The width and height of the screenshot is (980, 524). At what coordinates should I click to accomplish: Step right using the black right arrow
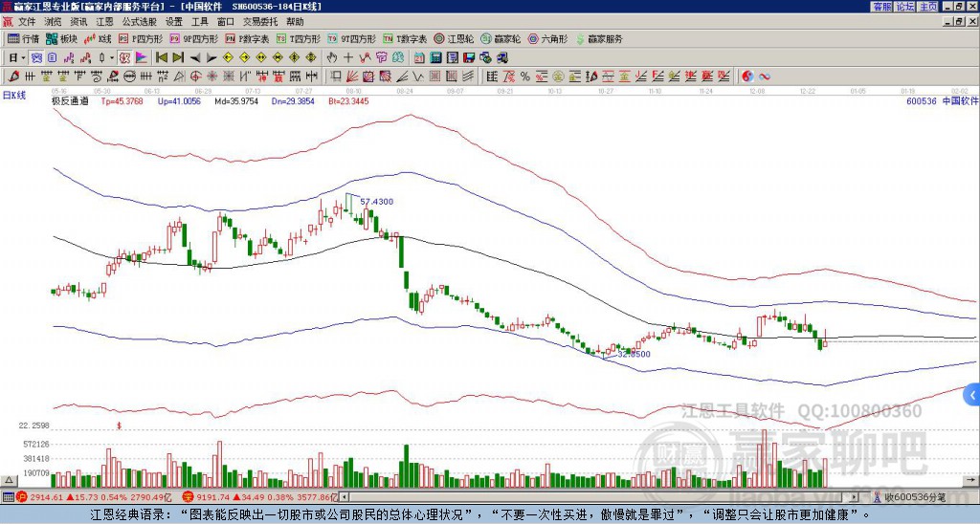click(212, 58)
